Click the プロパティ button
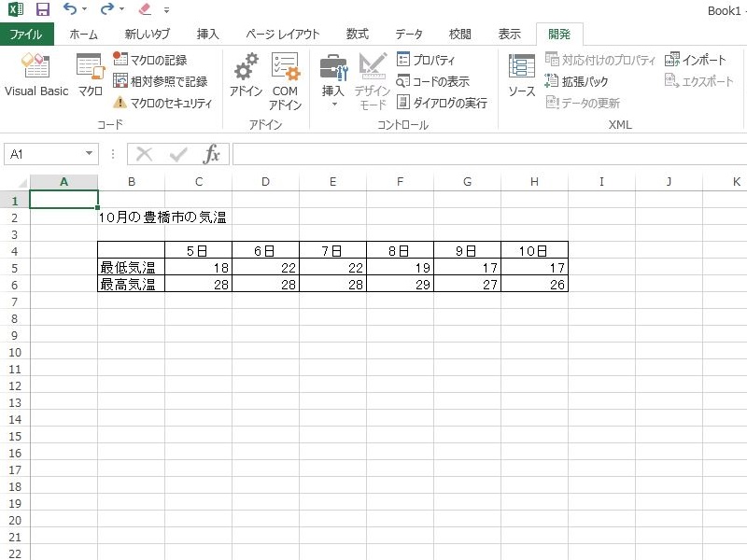 tap(426, 60)
